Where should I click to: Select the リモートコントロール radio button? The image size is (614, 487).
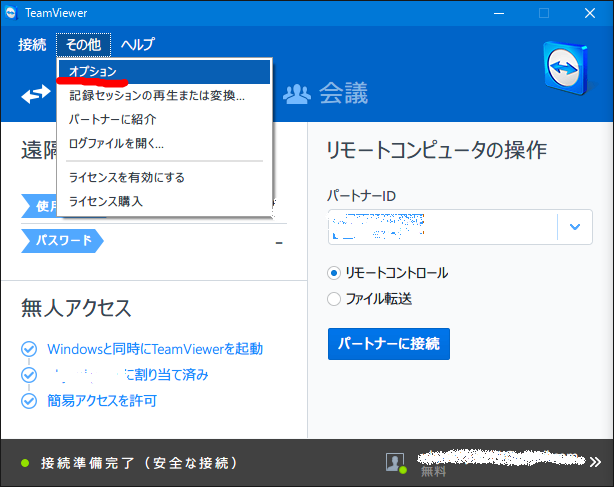334,273
